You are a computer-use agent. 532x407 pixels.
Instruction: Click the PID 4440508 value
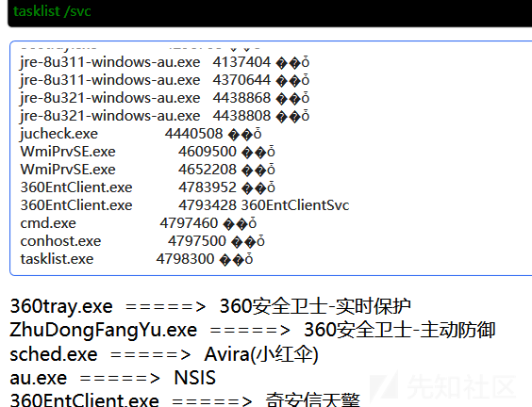click(x=193, y=134)
